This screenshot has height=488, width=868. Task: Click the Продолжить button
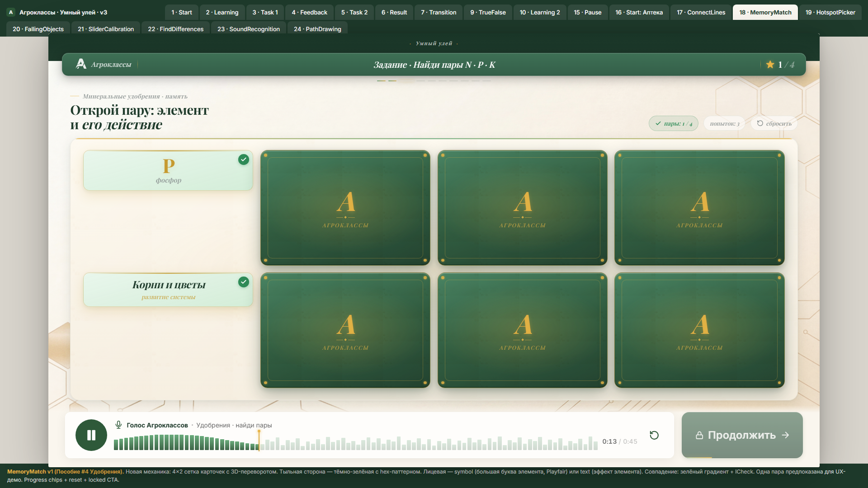(x=742, y=435)
